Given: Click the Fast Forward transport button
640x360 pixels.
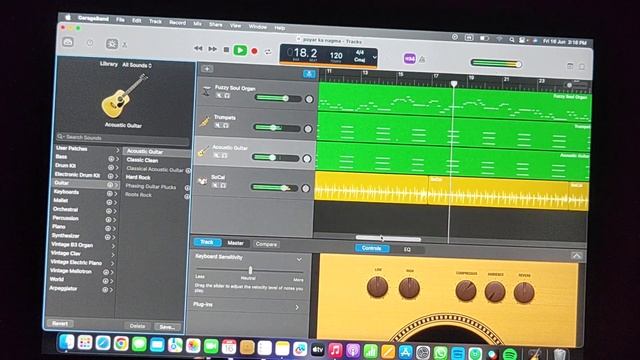Looking at the screenshot, I should tap(212, 49).
